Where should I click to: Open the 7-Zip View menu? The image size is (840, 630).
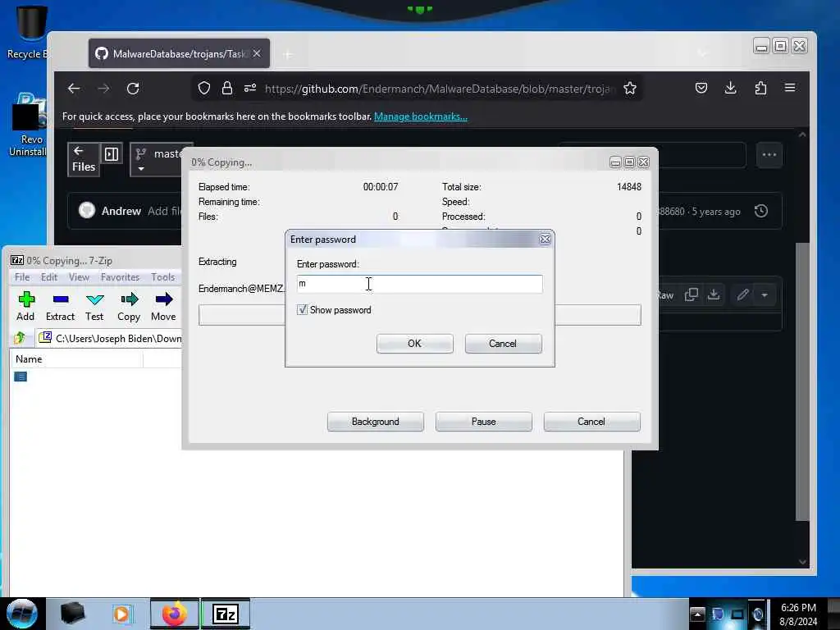click(x=79, y=277)
